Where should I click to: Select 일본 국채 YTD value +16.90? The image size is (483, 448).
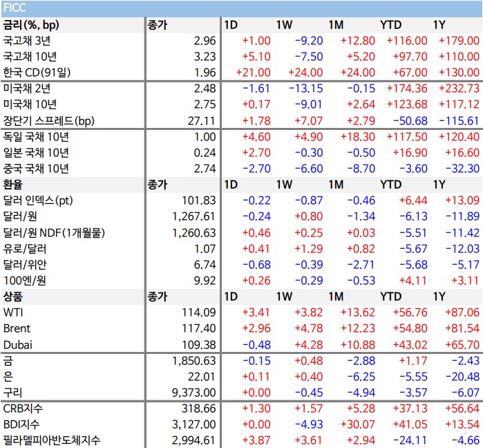point(410,153)
